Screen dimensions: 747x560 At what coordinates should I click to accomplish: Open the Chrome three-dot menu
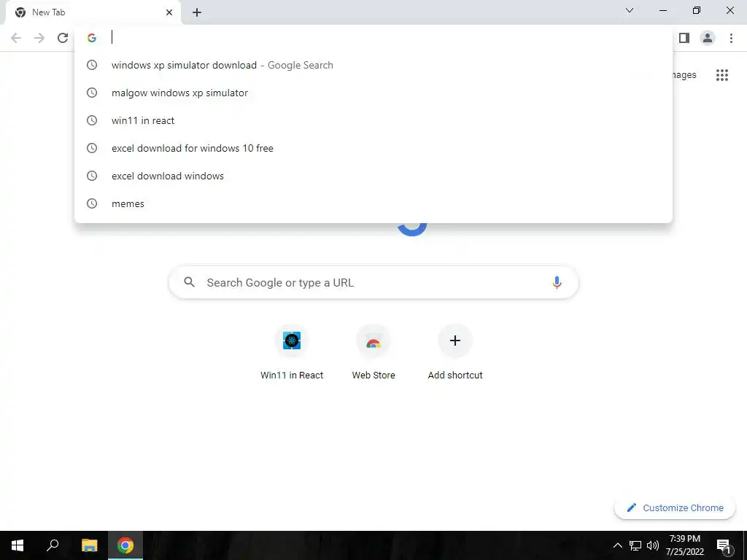tap(731, 38)
